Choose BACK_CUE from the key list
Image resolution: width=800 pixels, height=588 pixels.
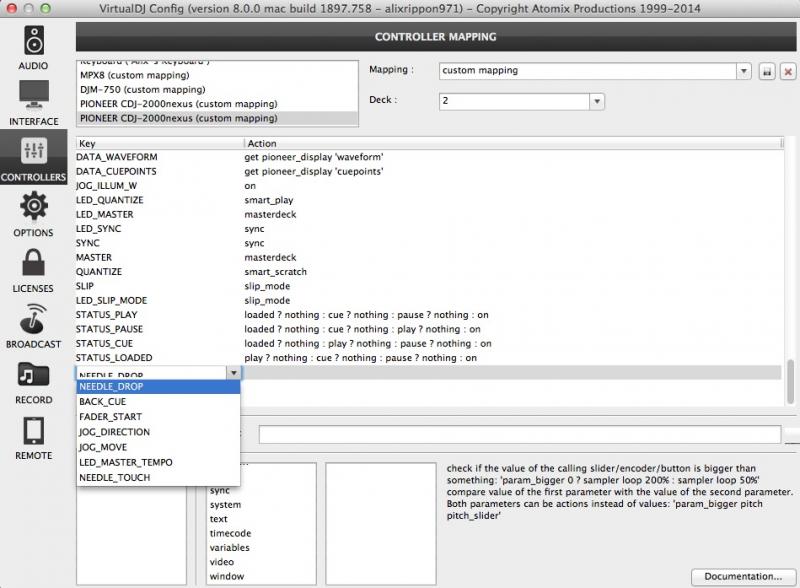pos(158,402)
